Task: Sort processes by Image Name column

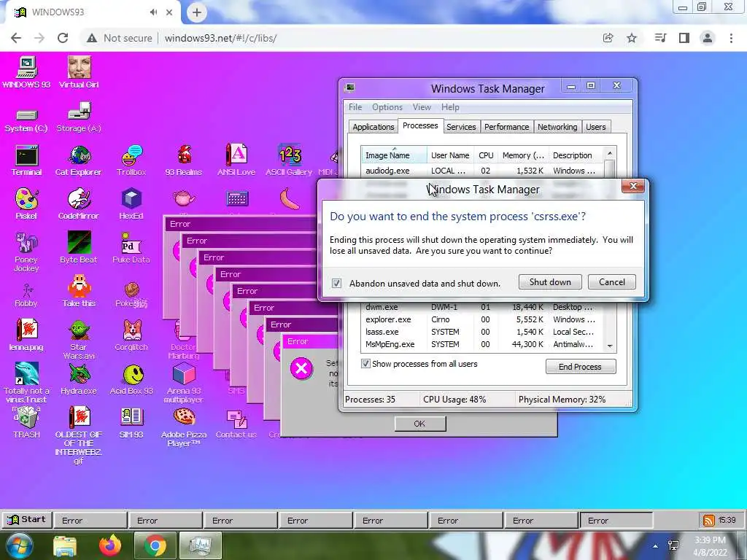Action: [393, 155]
